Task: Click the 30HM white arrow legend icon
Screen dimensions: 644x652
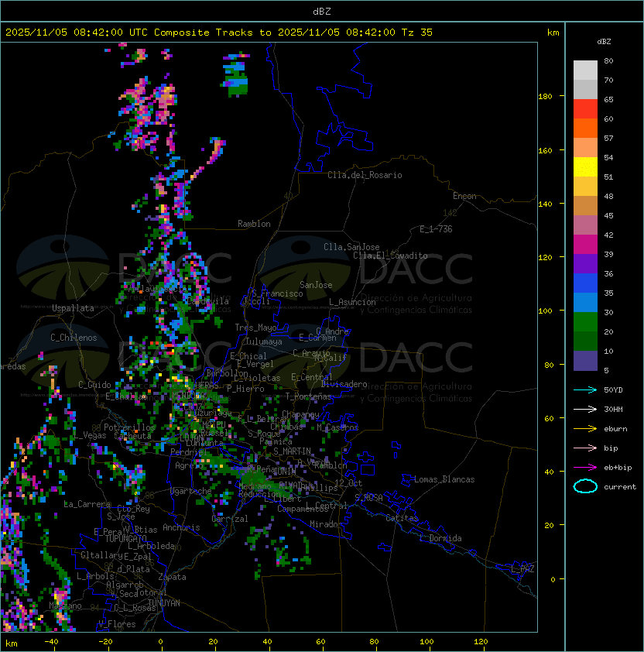Action: click(x=585, y=409)
